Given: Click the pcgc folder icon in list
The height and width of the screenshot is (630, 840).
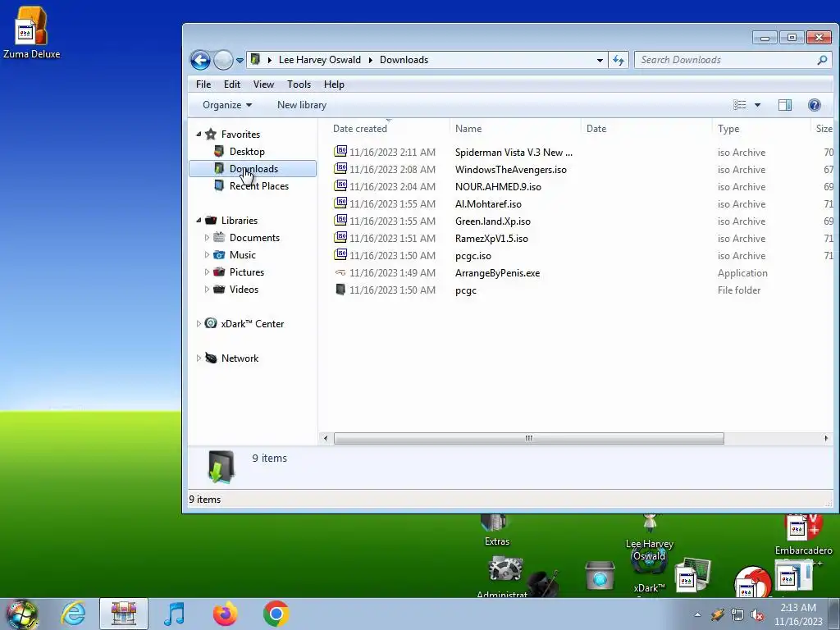Looking at the screenshot, I should click(340, 290).
